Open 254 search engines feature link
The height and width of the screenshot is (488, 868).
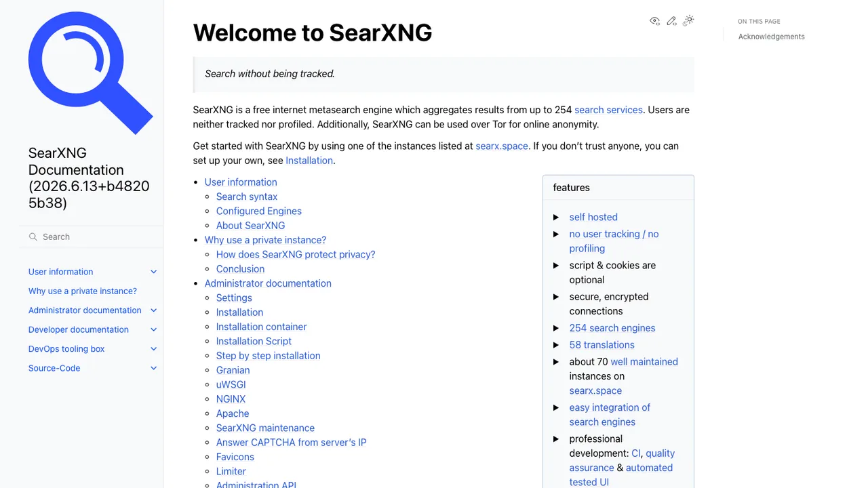click(x=612, y=328)
